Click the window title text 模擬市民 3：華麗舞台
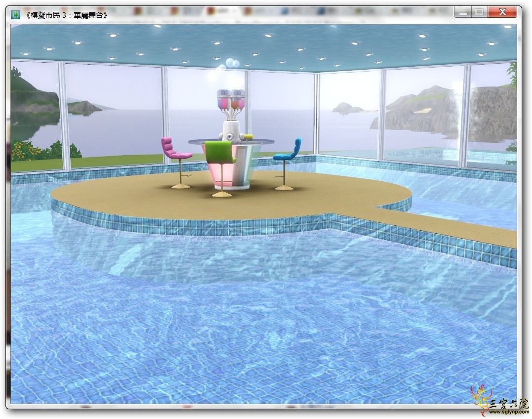Viewport: 532px width, 419px height. point(66,15)
